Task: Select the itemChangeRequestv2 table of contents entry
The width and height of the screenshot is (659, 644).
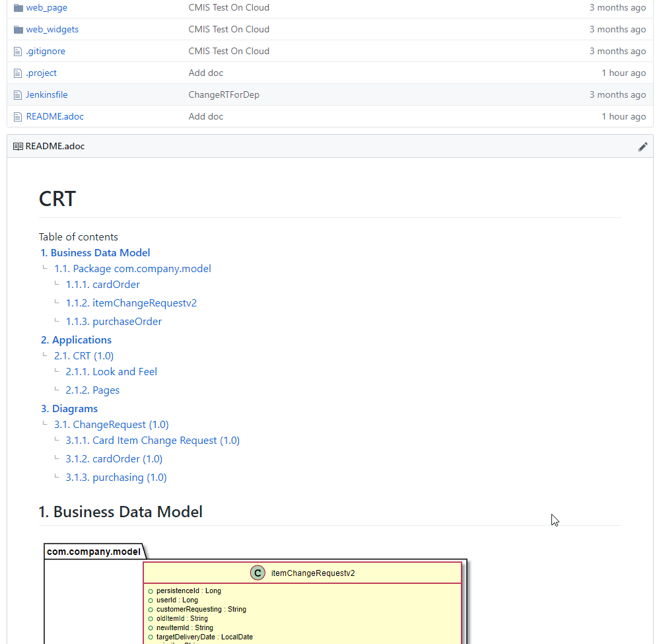Action: 131,303
